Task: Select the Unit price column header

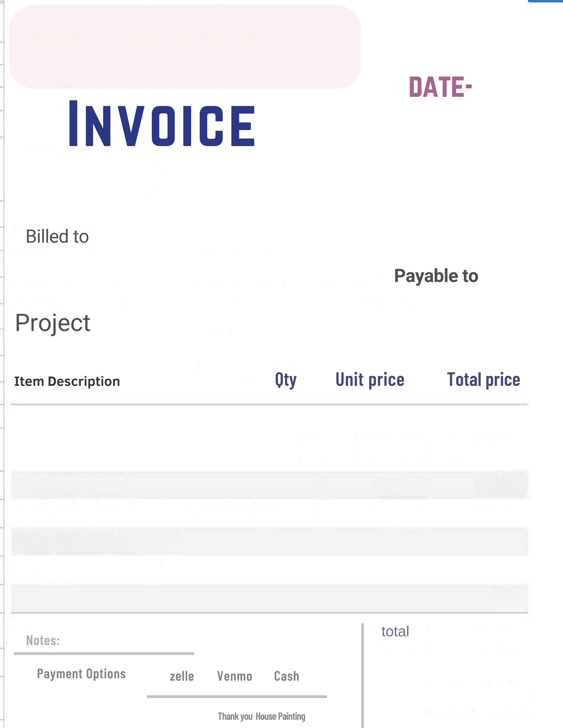Action: (370, 380)
